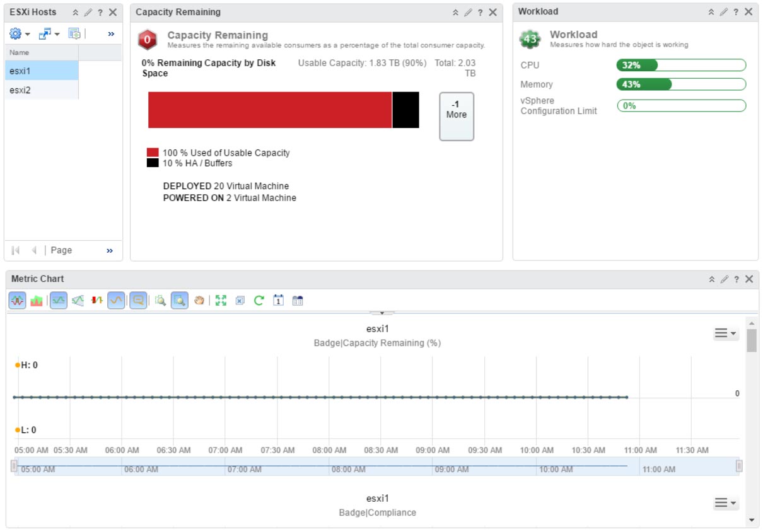The height and width of the screenshot is (532, 763).
Task: Select the pan hand tool
Action: (x=199, y=301)
